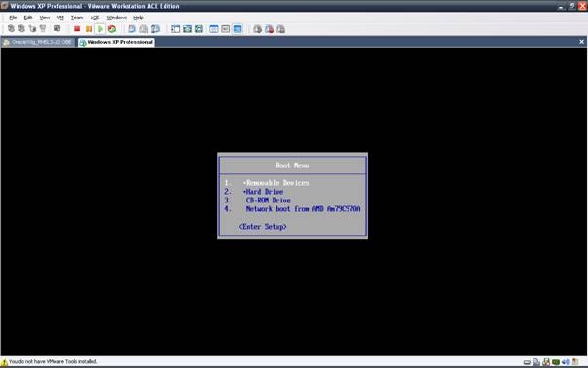The image size is (588, 368).
Task: Click the Revert to Snapshot icon
Action: [x=144, y=29]
